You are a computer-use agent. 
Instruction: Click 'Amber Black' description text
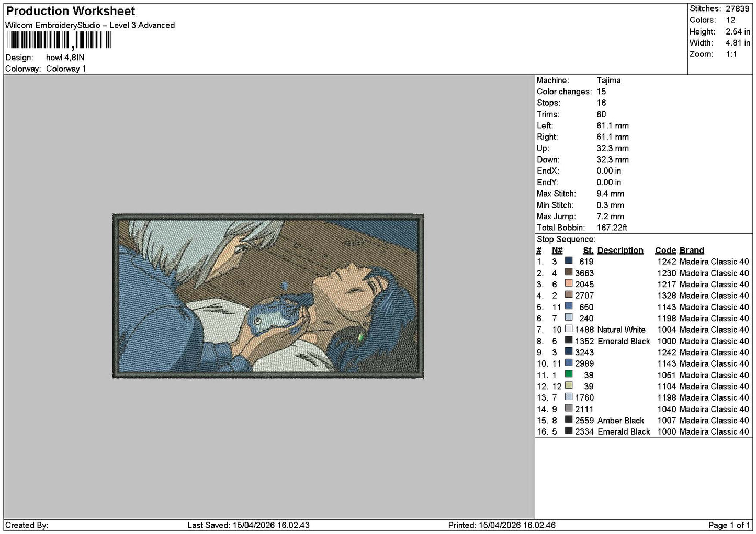[x=621, y=420]
